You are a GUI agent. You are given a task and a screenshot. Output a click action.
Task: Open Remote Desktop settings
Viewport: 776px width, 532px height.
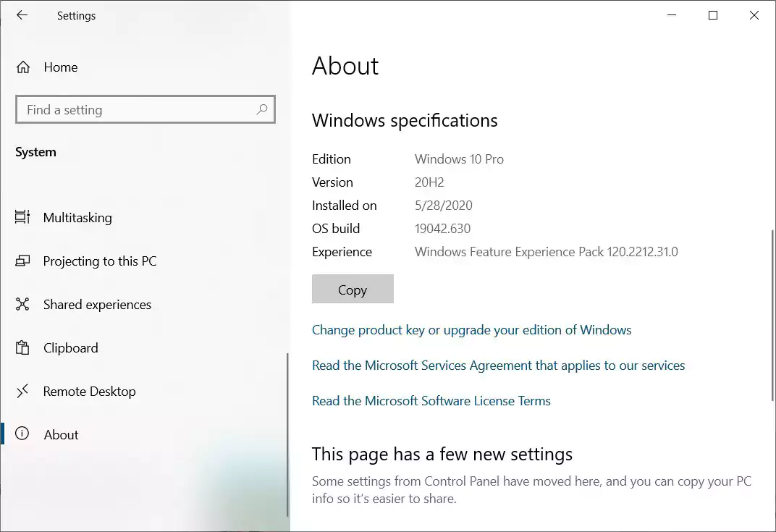pos(90,392)
